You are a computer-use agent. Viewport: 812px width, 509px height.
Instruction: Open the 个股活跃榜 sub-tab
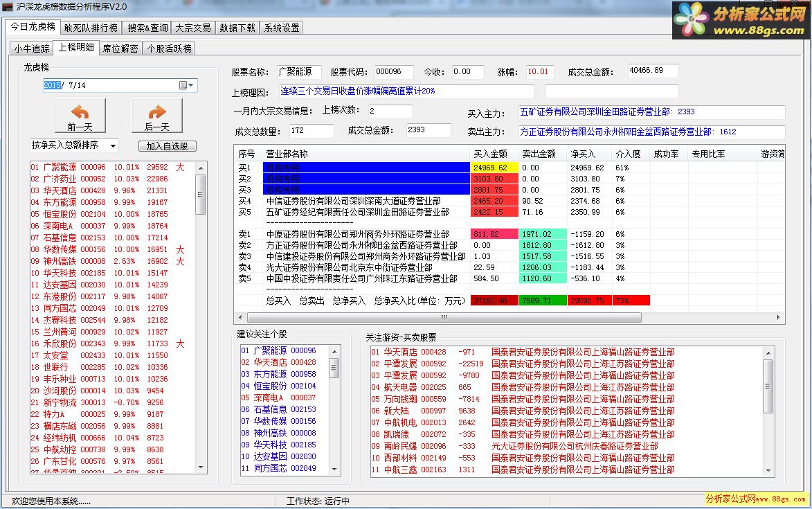point(170,48)
